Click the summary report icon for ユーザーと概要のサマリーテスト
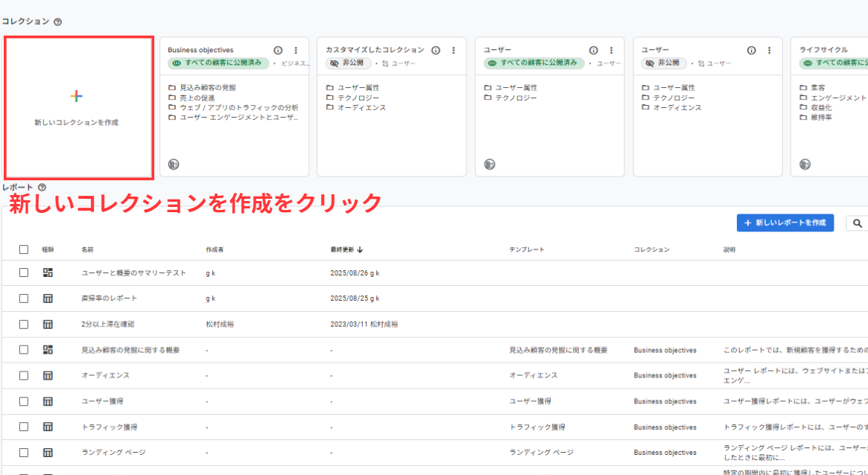 coord(48,272)
